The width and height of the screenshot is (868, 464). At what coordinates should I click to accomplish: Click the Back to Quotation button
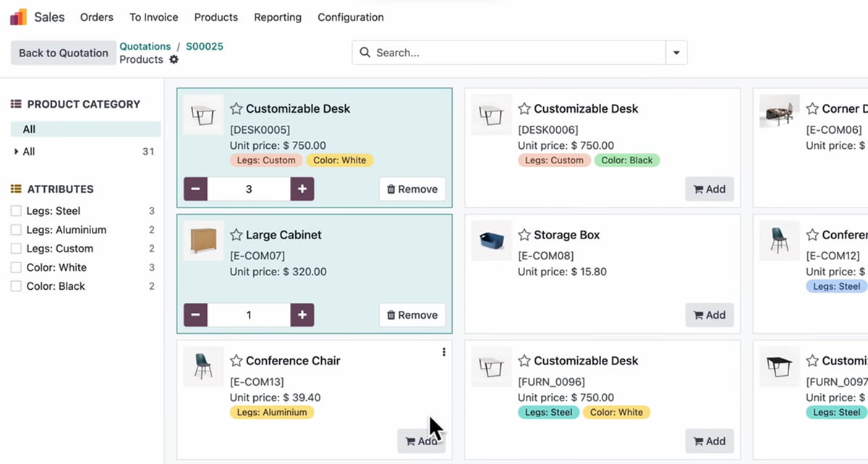[64, 53]
